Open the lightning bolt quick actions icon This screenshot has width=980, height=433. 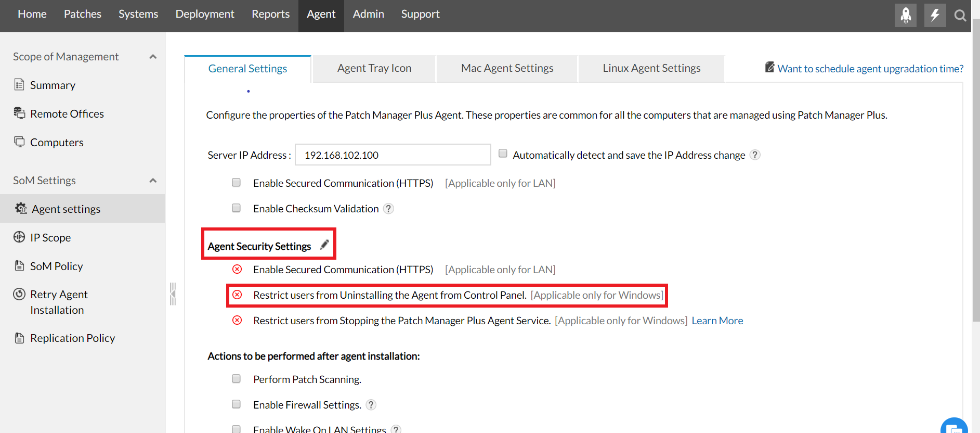coord(934,15)
